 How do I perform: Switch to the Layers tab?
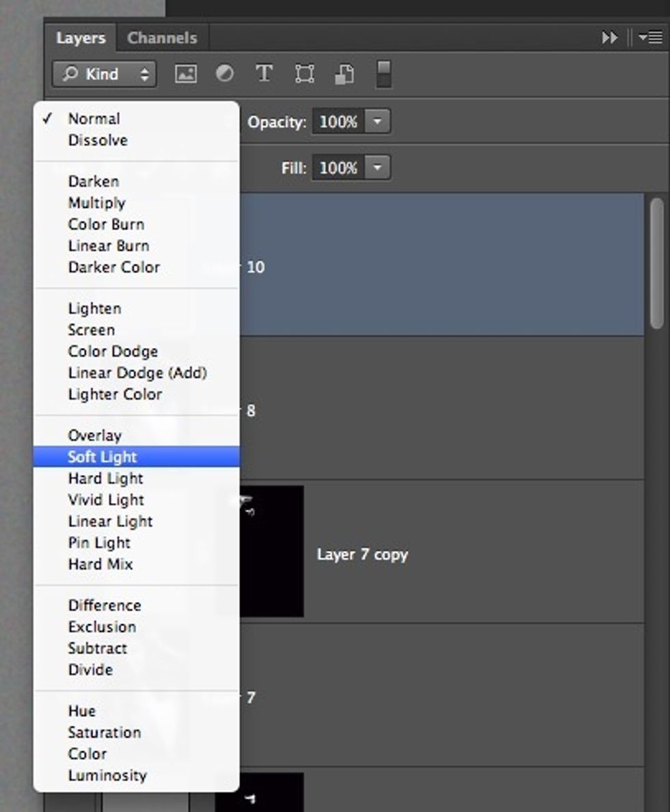(81, 38)
